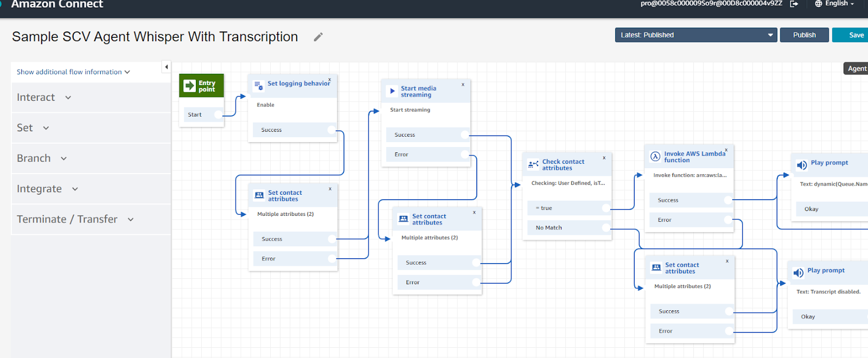
Task: Click icon of Set contact attributes below logging
Action: (259, 195)
